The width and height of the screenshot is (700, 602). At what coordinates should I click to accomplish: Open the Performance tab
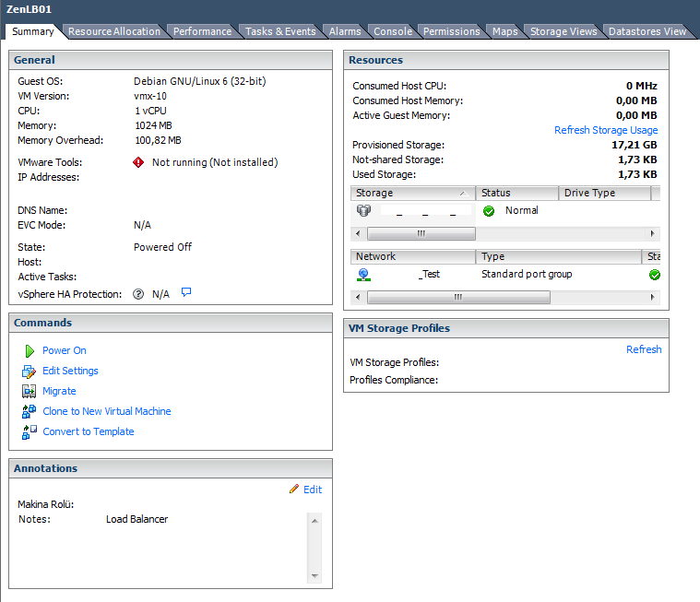pos(202,31)
